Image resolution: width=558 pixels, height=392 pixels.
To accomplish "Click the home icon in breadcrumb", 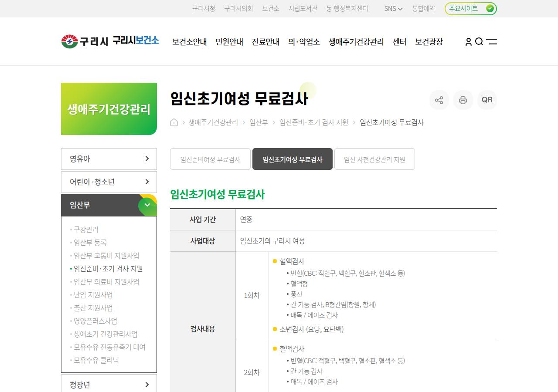I will [174, 122].
